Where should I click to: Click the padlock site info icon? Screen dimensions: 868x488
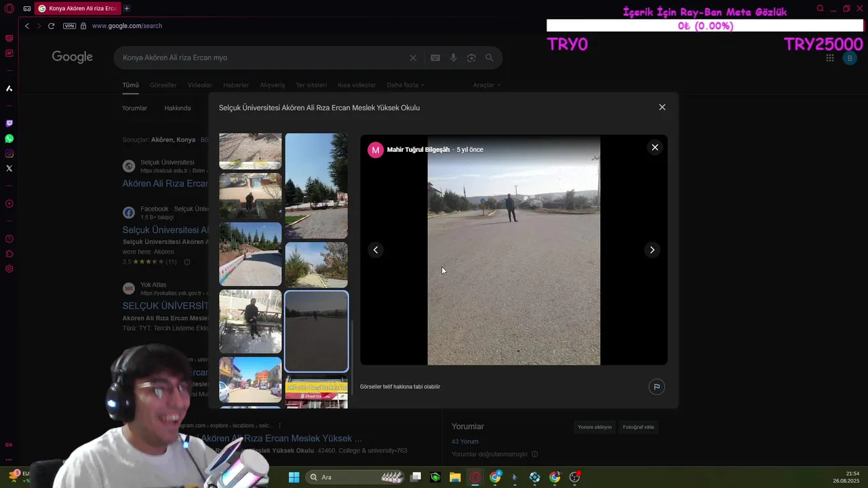[83, 26]
